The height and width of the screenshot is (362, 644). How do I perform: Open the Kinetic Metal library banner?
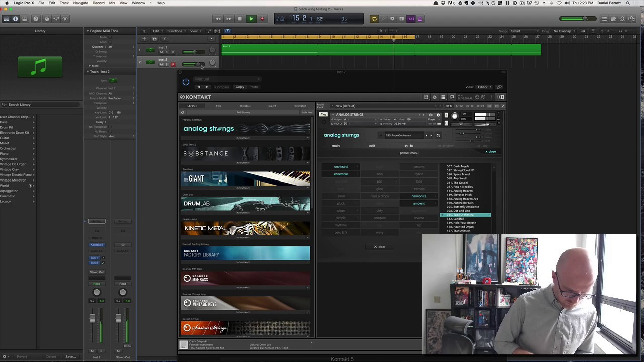pos(246,228)
